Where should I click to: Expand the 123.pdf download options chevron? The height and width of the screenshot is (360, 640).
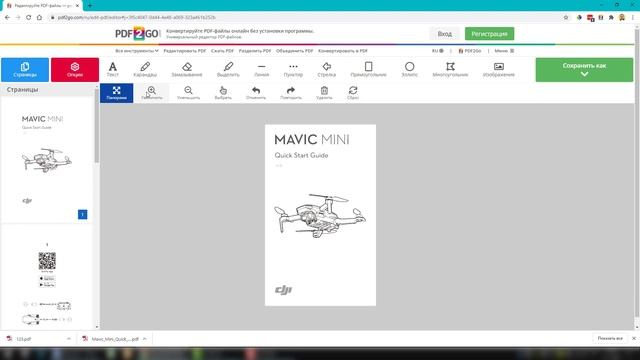69,339
